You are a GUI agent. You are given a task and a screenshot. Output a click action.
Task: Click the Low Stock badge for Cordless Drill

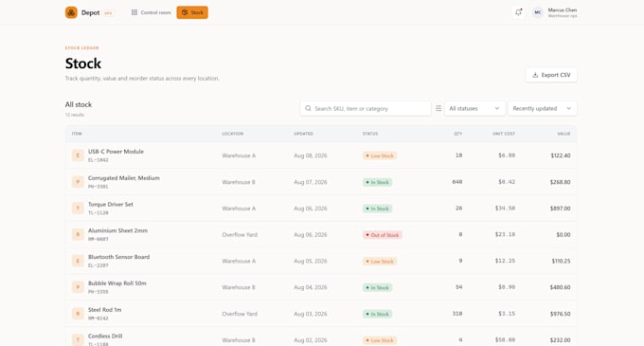(x=380, y=340)
